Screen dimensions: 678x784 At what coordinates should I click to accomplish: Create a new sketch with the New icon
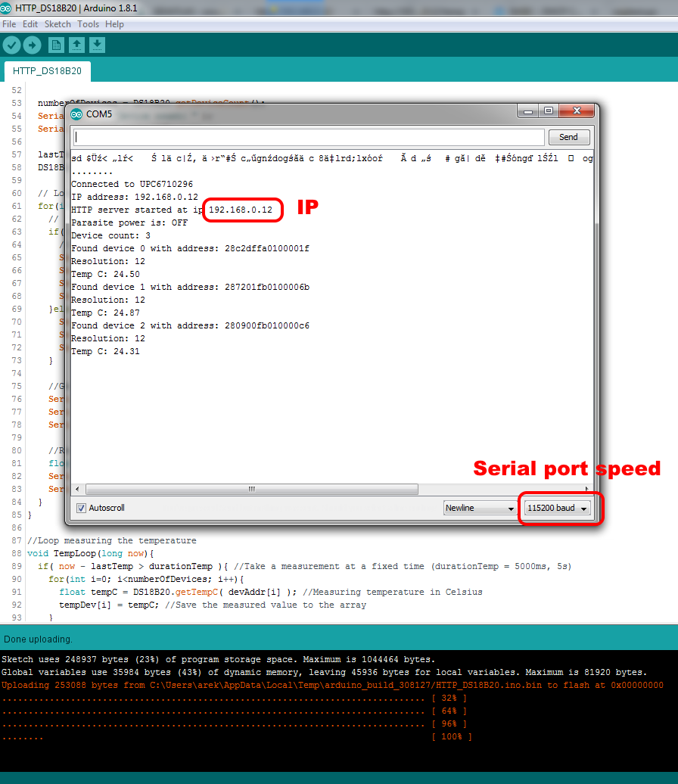56,45
